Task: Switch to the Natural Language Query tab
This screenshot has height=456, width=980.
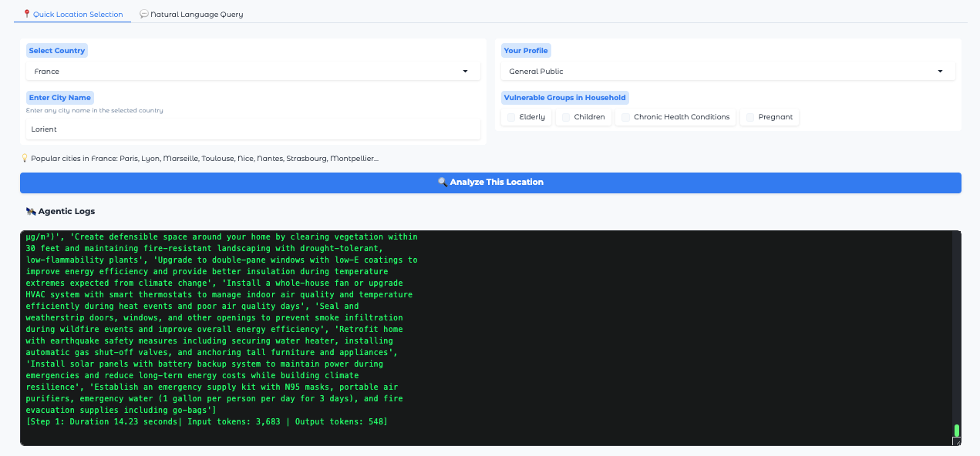Action: click(x=191, y=14)
